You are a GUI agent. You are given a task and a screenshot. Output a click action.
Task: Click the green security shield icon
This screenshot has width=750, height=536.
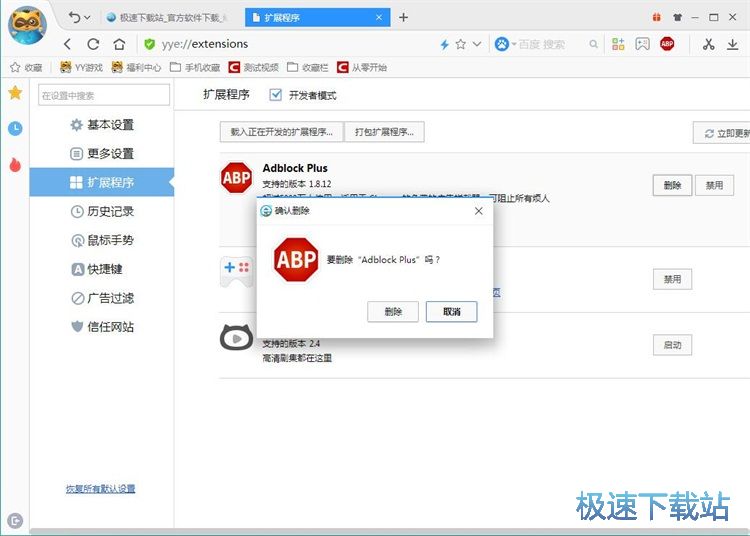tap(149, 44)
